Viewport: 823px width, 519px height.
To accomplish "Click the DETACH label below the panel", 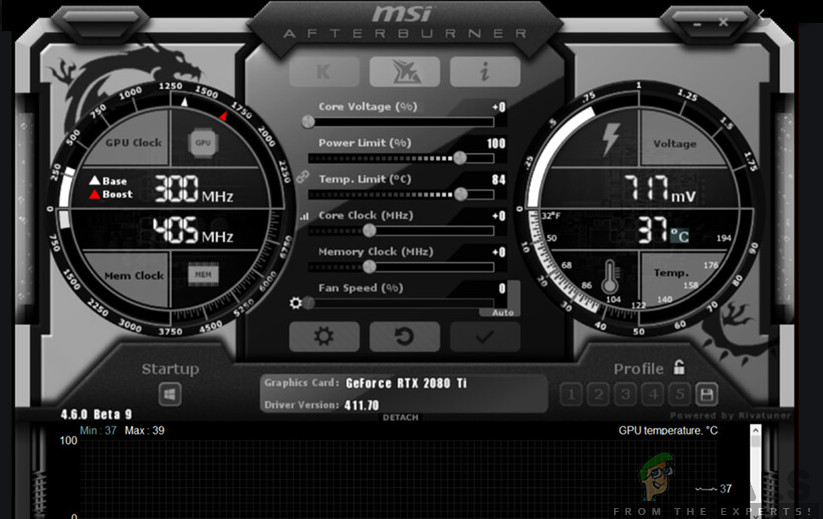I will point(400,418).
